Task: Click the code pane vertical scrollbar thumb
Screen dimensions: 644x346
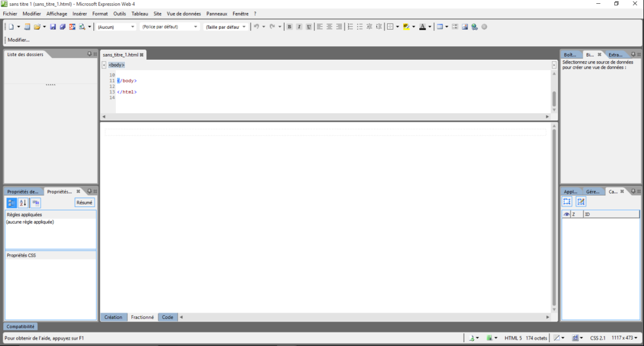Action: pos(554,100)
